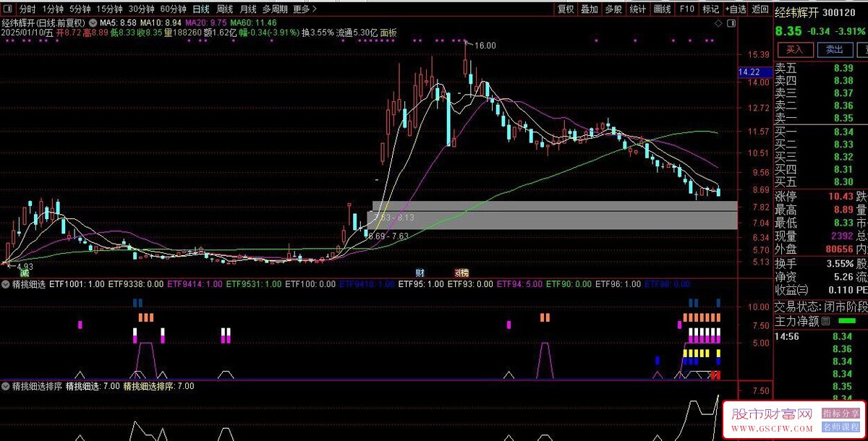Click the 换手 3.55% value row
The height and width of the screenshot is (441, 868).
814,264
